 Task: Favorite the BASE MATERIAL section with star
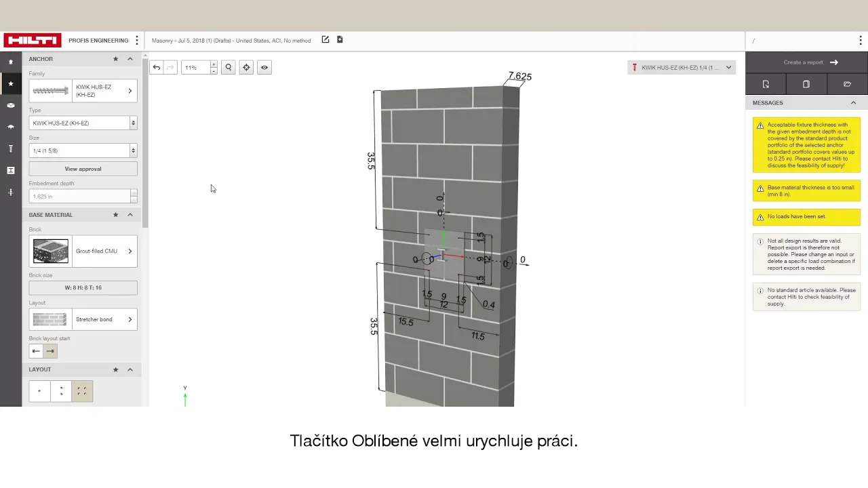click(x=115, y=215)
